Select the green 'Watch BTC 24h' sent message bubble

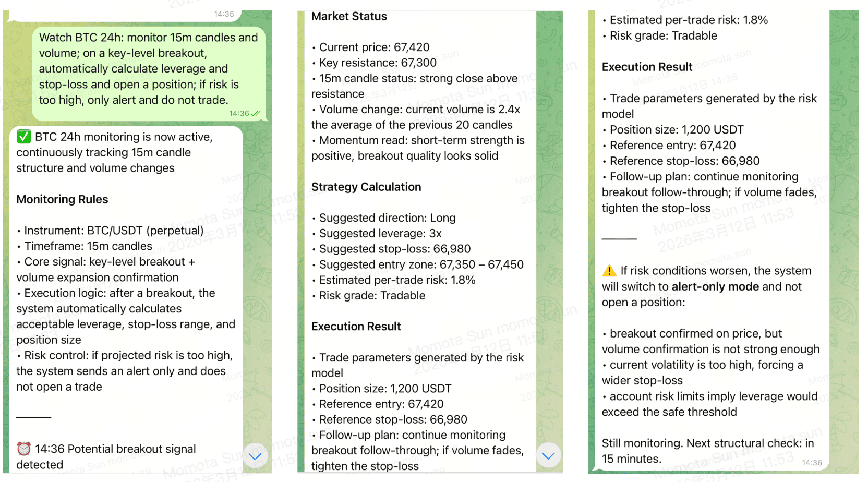click(x=148, y=69)
